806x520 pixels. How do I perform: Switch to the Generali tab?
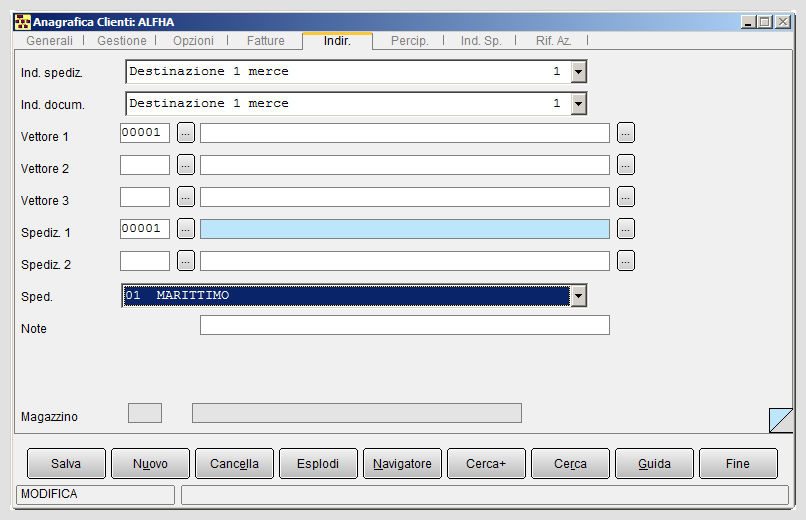tap(49, 41)
